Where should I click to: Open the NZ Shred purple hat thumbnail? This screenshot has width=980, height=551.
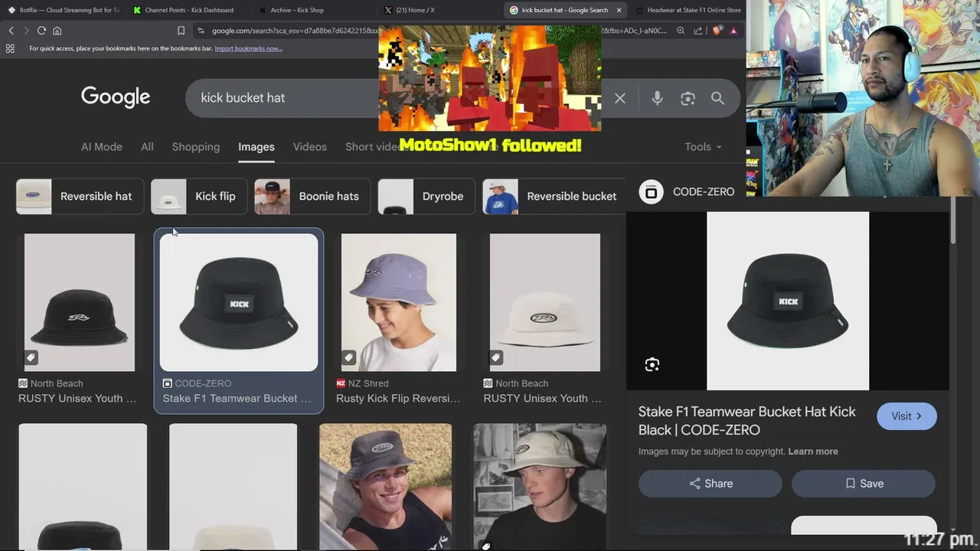point(399,302)
